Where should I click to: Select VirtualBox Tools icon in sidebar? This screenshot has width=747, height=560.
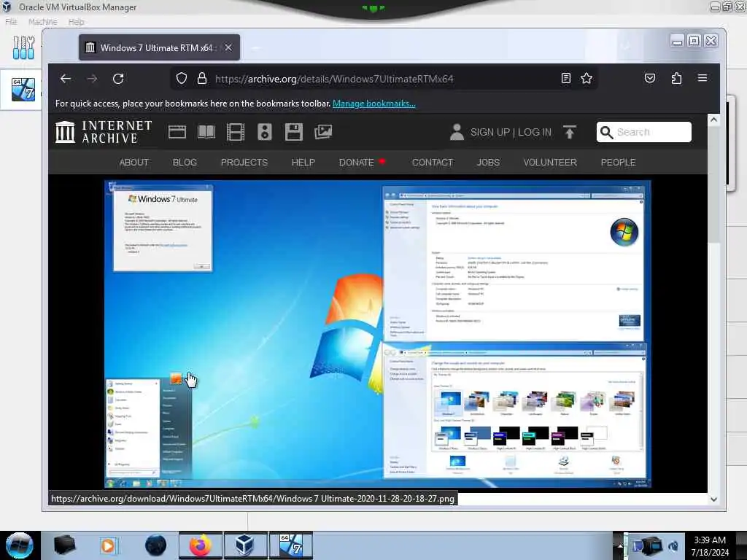coord(23,47)
